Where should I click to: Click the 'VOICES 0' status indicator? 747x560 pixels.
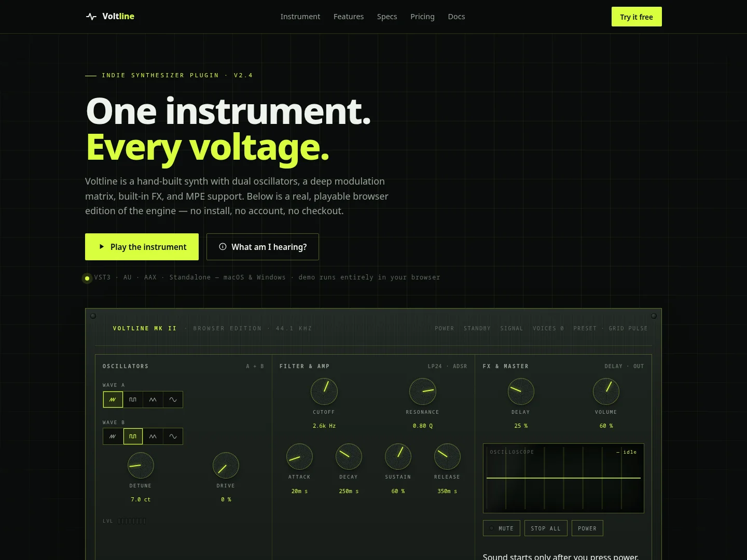coord(548,328)
